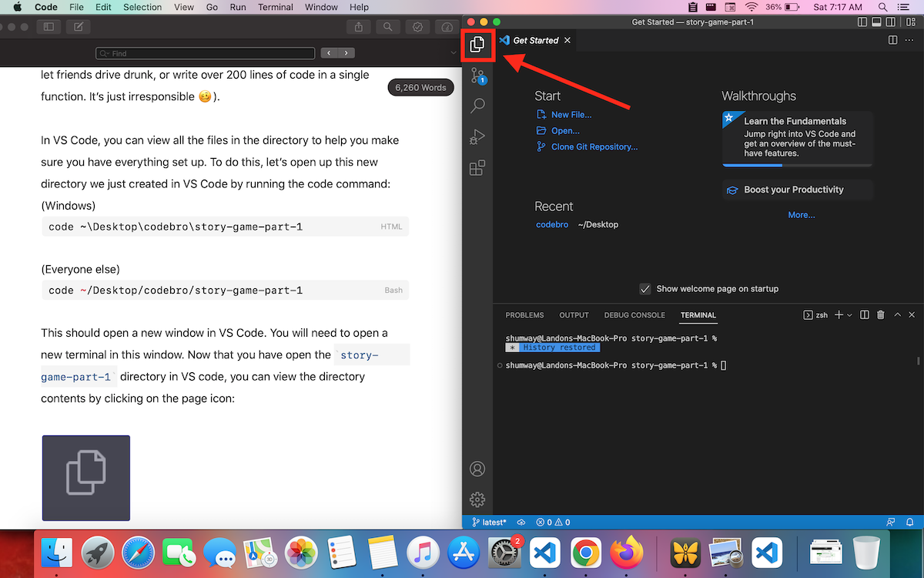Viewport: 924px width, 578px height.
Task: Open the Extensions view
Action: (477, 168)
